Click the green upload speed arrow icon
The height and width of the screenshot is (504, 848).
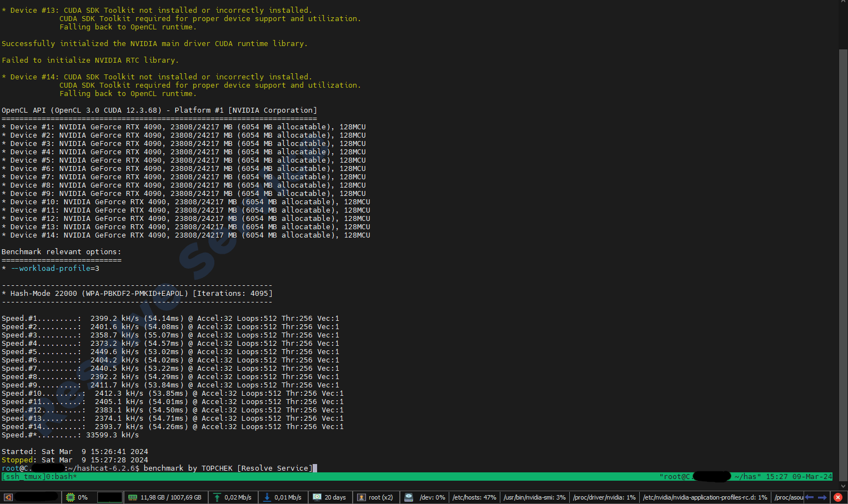pos(217,497)
